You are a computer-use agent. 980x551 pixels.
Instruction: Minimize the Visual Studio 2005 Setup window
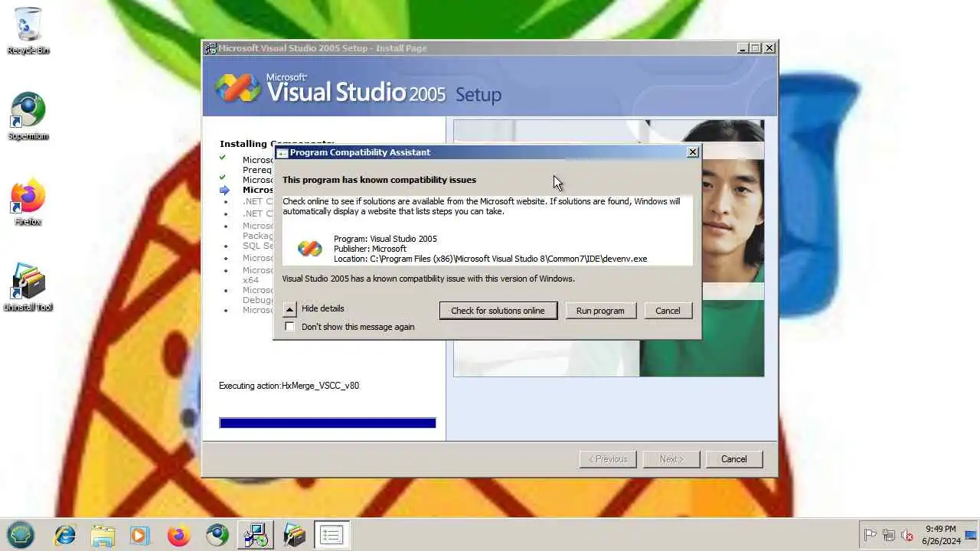click(x=743, y=48)
